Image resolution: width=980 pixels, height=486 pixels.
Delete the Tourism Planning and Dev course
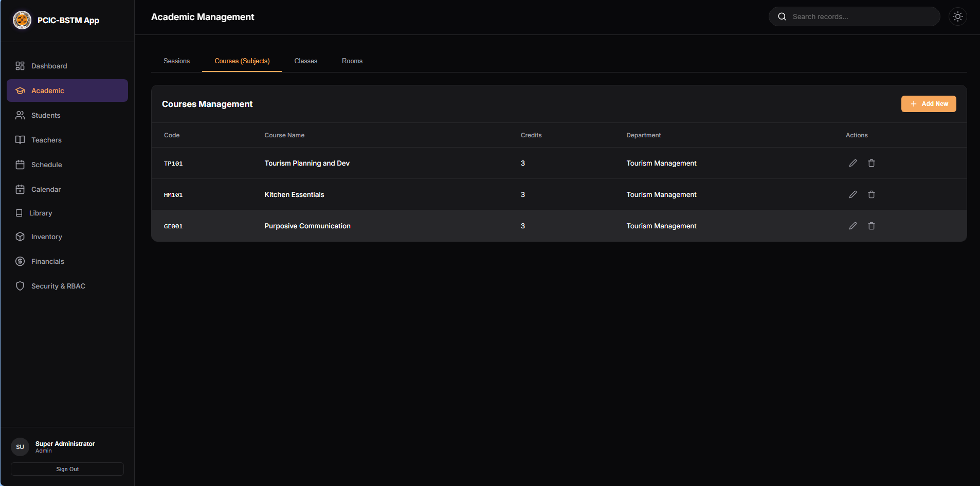pos(871,163)
